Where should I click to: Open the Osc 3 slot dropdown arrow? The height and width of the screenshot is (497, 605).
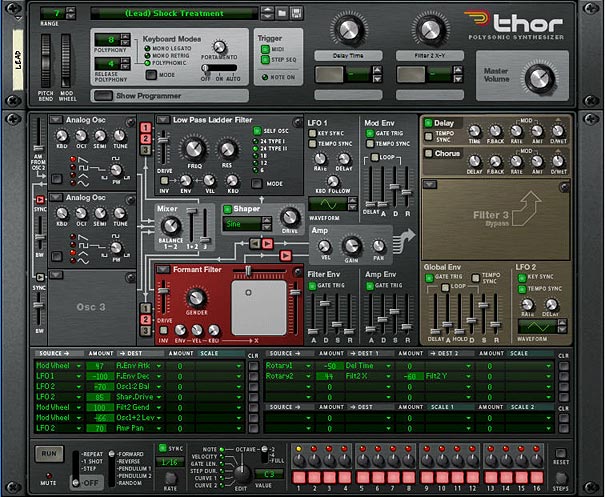coord(56,275)
